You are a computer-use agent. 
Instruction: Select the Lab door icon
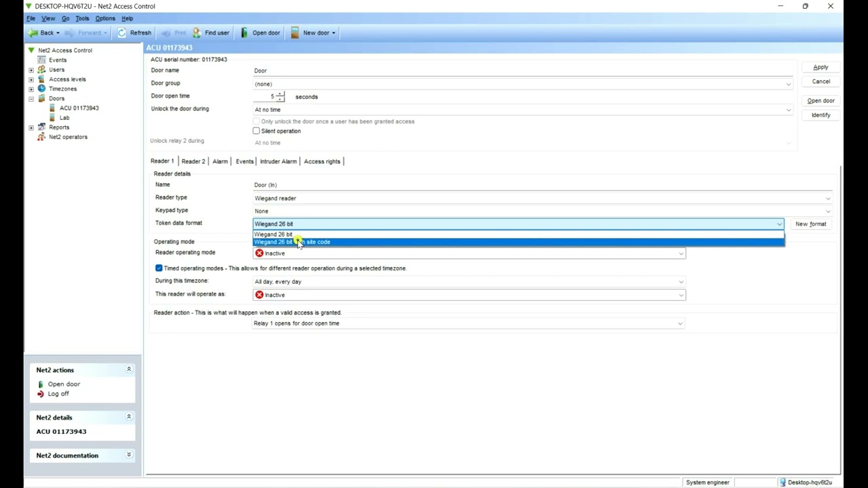[x=53, y=117]
